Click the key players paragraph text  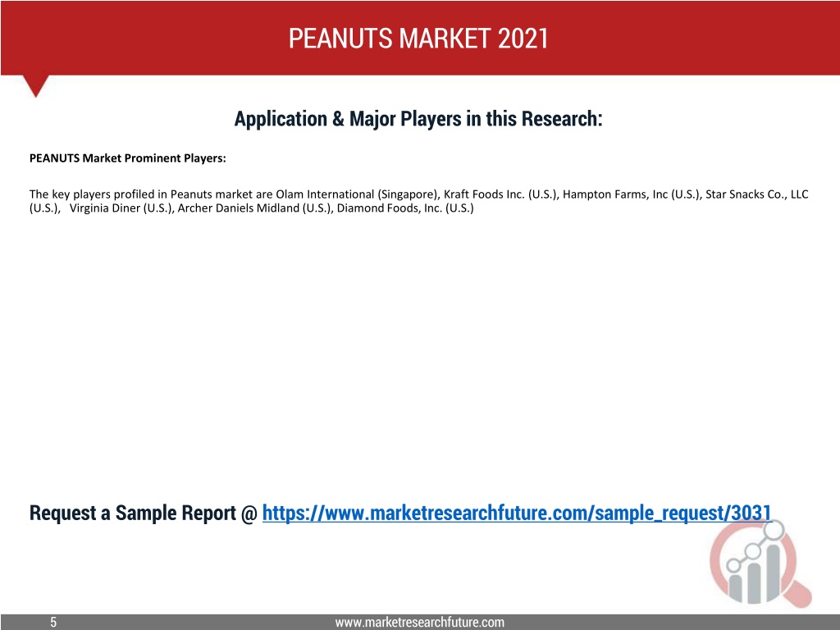tap(418, 201)
